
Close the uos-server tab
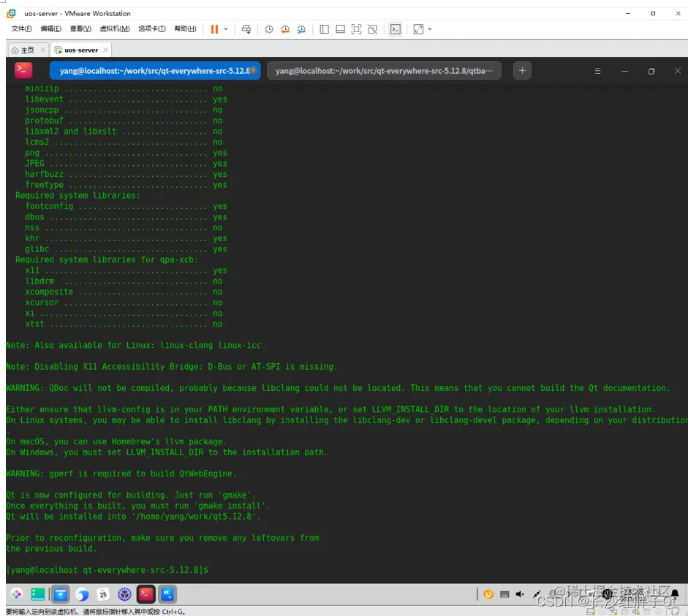[x=106, y=50]
